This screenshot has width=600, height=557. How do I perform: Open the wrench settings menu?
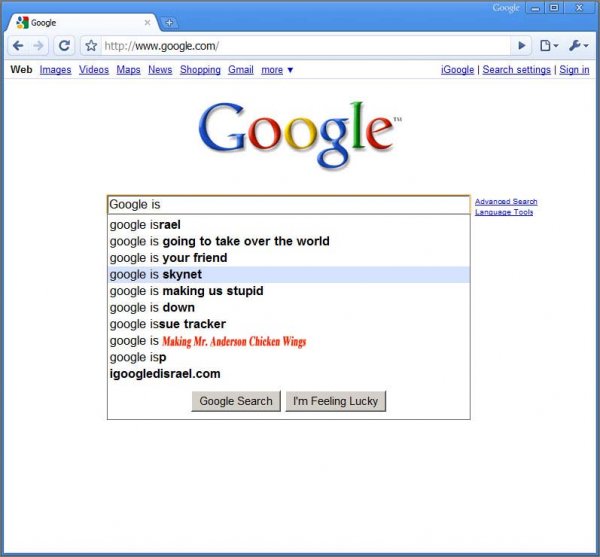578,46
